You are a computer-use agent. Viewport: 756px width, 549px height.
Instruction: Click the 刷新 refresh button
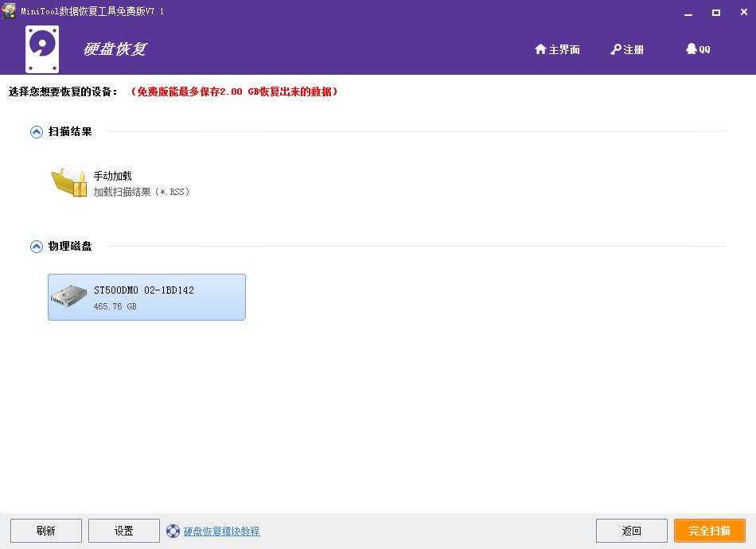click(46, 531)
